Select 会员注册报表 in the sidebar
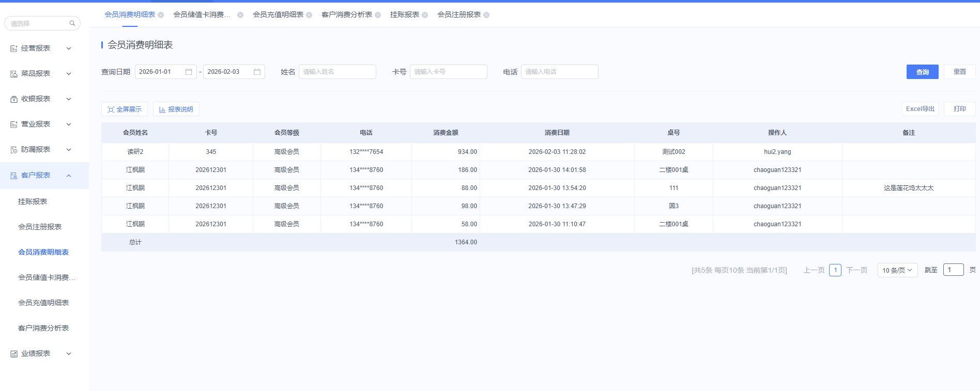The width and height of the screenshot is (980, 391). pos(40,227)
